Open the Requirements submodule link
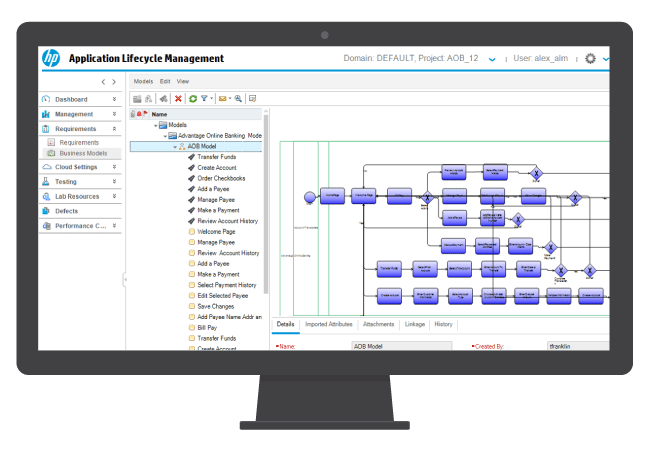The width and height of the screenshot is (650, 450). 79,143
